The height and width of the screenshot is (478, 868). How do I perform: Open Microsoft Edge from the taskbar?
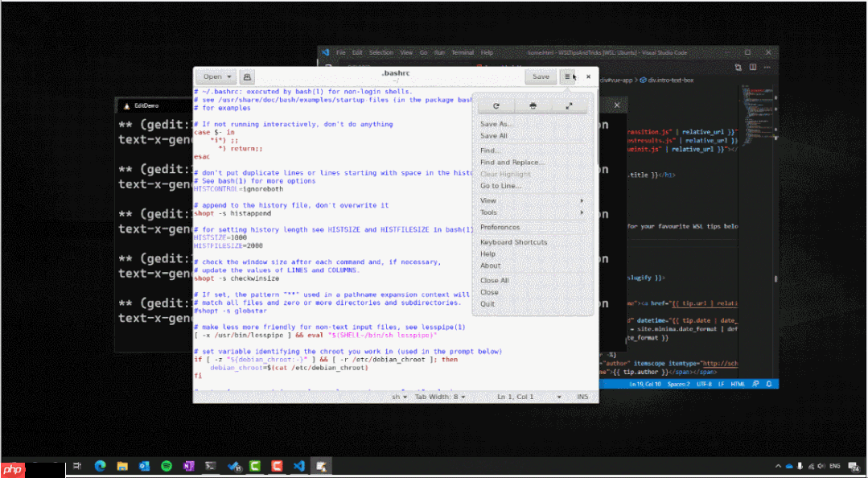point(100,465)
